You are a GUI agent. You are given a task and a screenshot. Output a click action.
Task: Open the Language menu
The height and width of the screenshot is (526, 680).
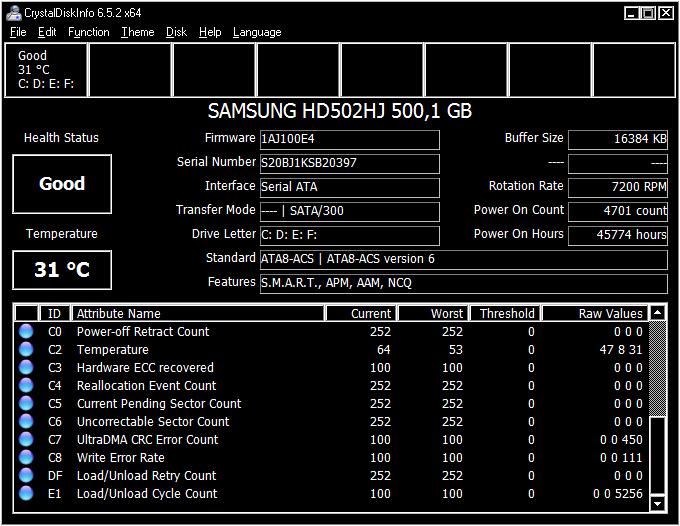point(257,32)
